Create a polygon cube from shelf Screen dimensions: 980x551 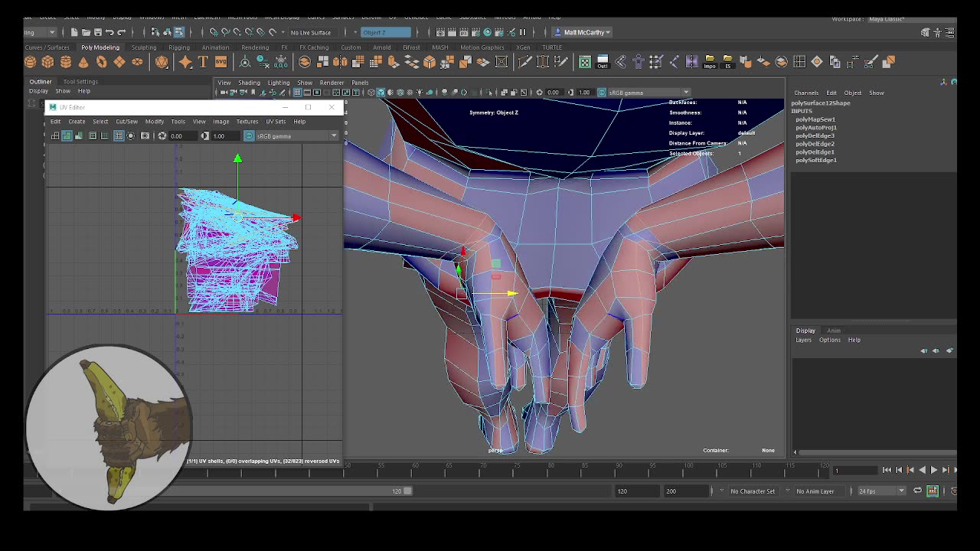click(47, 62)
